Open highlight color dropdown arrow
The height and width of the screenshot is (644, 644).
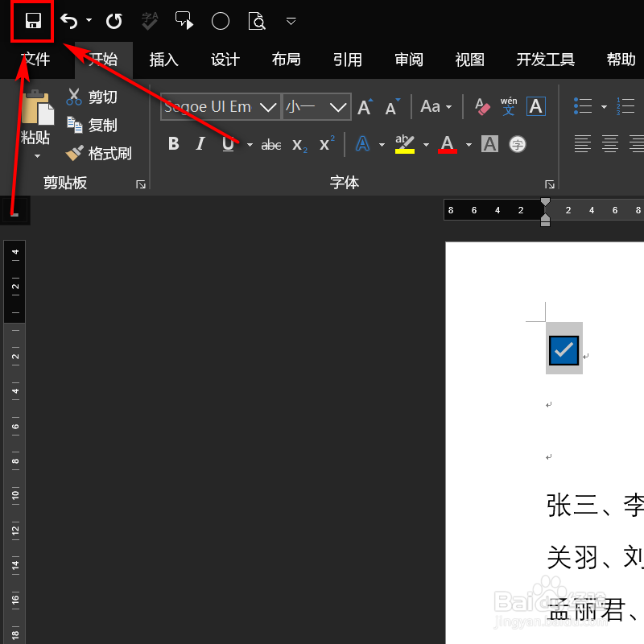point(426,145)
